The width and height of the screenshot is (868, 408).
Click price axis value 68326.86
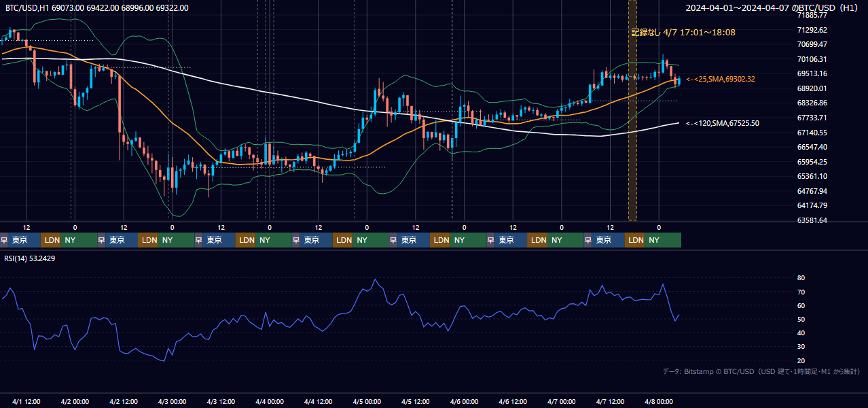pyautogui.click(x=812, y=103)
